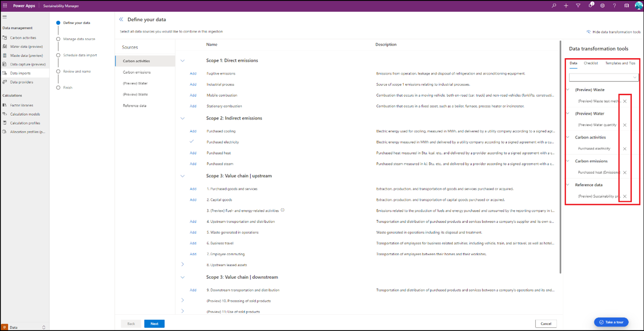Open Data capture (preview) in the navigation
Screen dimensions: 644x331
[27, 64]
